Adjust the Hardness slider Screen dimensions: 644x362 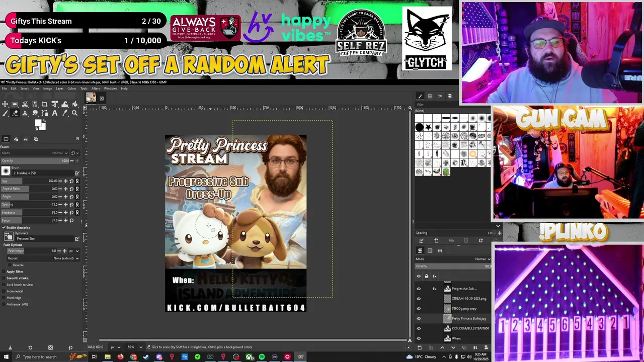point(29,213)
